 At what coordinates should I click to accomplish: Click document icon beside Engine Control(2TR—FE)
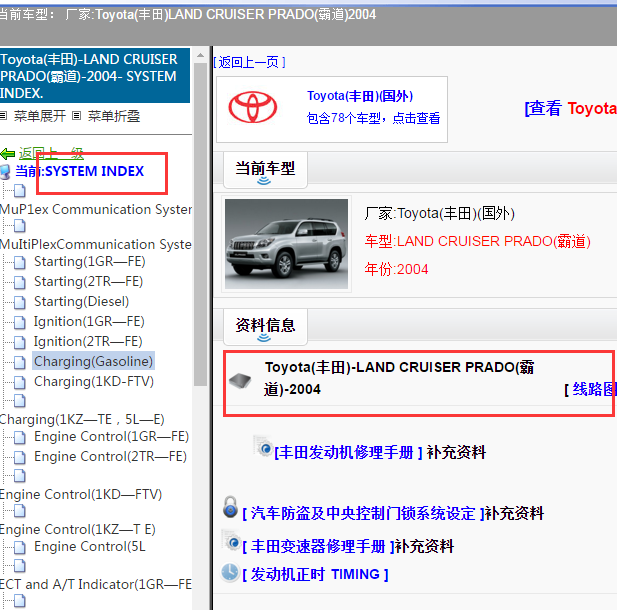pyautogui.click(x=20, y=457)
